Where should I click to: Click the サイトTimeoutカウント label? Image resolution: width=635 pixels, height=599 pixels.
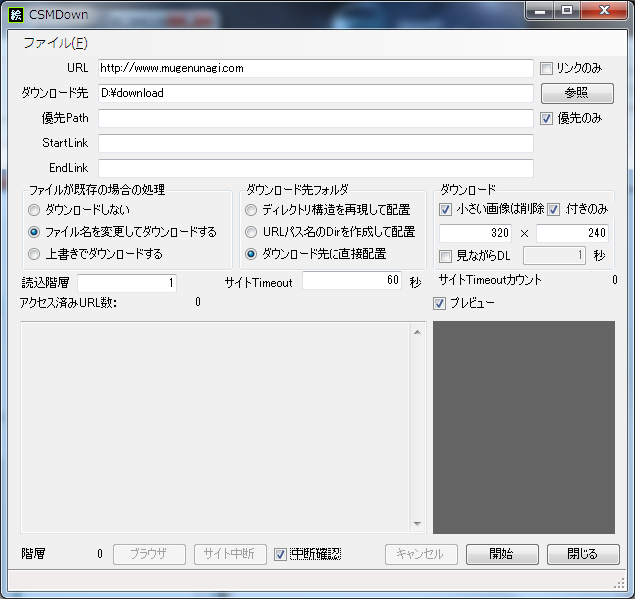(490, 280)
